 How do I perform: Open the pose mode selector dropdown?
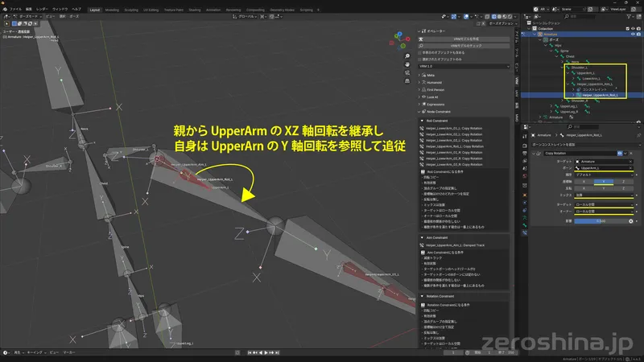(x=28, y=16)
